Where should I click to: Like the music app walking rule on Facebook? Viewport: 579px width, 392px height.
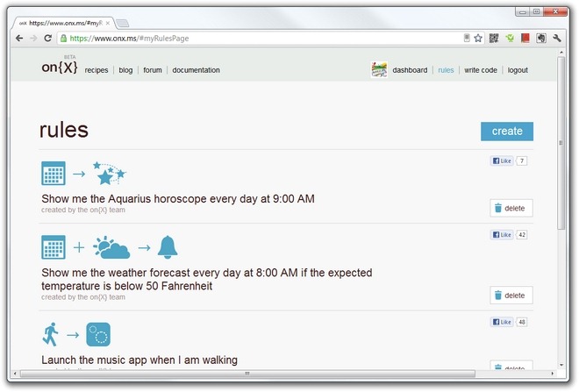[502, 322]
